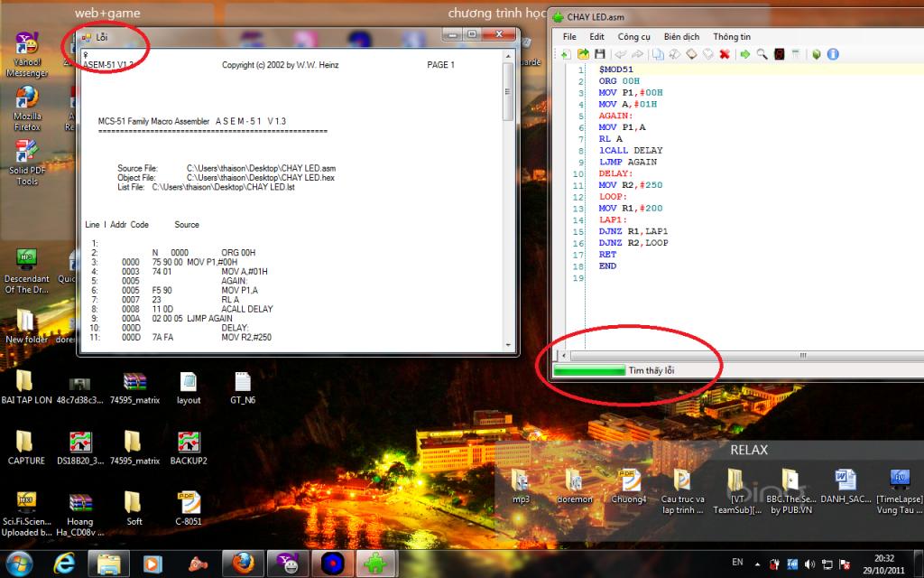Viewport: 924px width, 578px height.
Task: Click the blue info icon
Action: (x=833, y=54)
